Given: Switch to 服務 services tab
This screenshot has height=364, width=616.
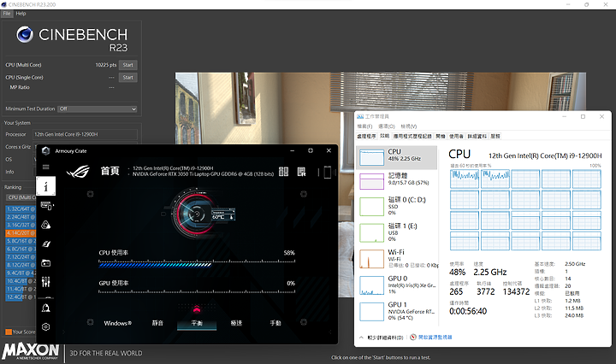Looking at the screenshot, I should (x=495, y=136).
